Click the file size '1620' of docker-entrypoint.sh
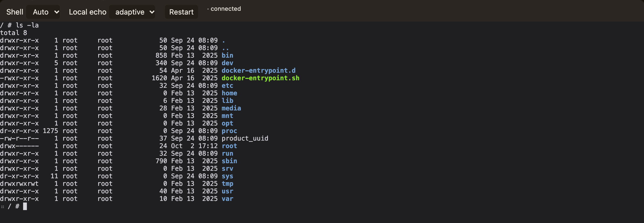Viewport: 644px width, 223px height. (160, 78)
